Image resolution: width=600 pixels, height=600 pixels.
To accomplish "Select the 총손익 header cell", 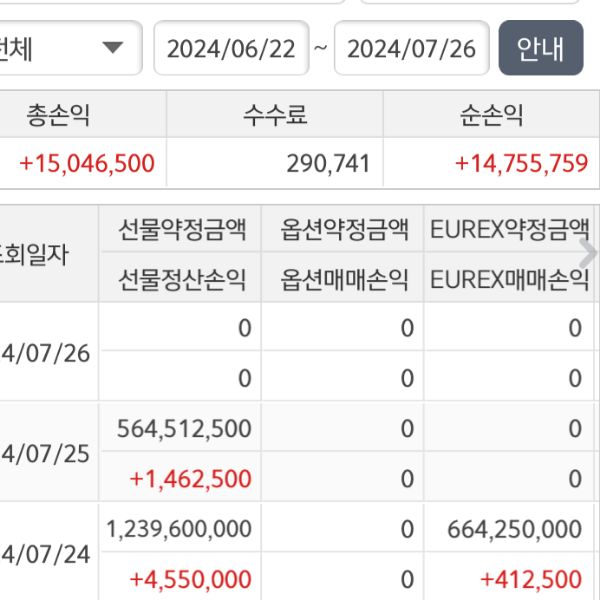I will coord(58,115).
